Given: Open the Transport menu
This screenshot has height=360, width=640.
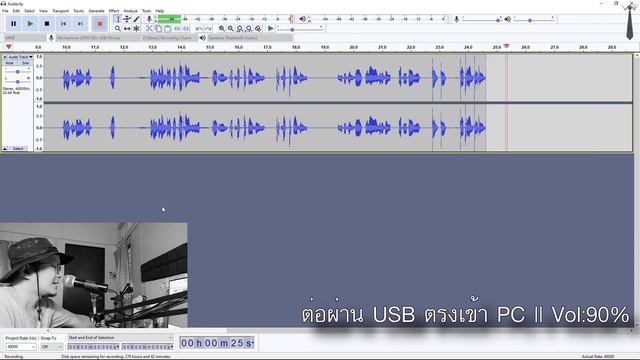Looking at the screenshot, I should [x=60, y=11].
